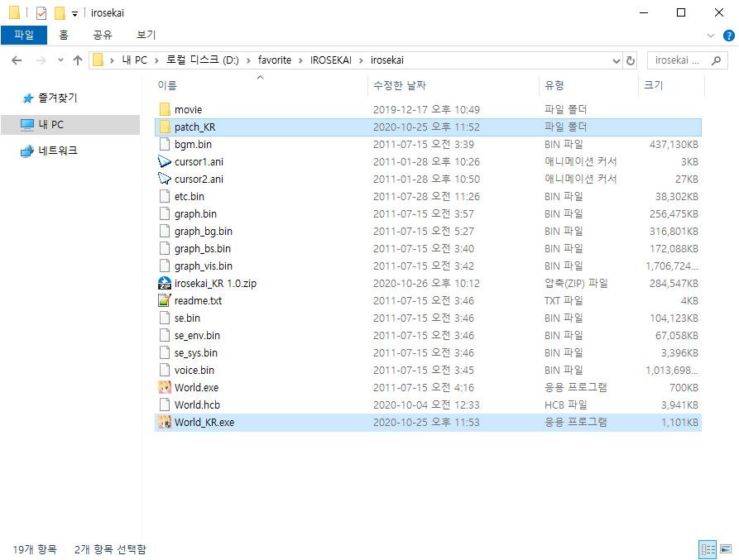Click the graph.bin file icon
The width and height of the screenshot is (739, 560).
(x=165, y=214)
